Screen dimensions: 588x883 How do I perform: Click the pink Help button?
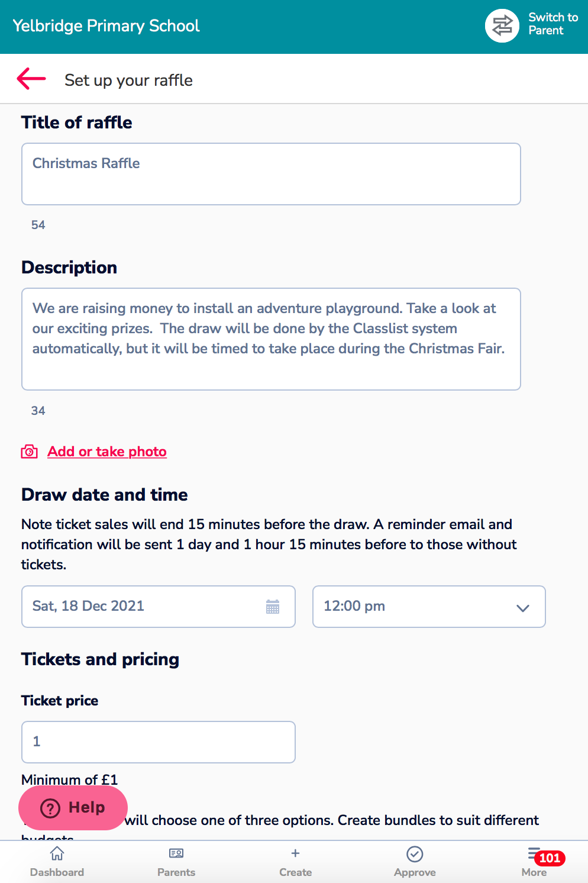point(73,808)
